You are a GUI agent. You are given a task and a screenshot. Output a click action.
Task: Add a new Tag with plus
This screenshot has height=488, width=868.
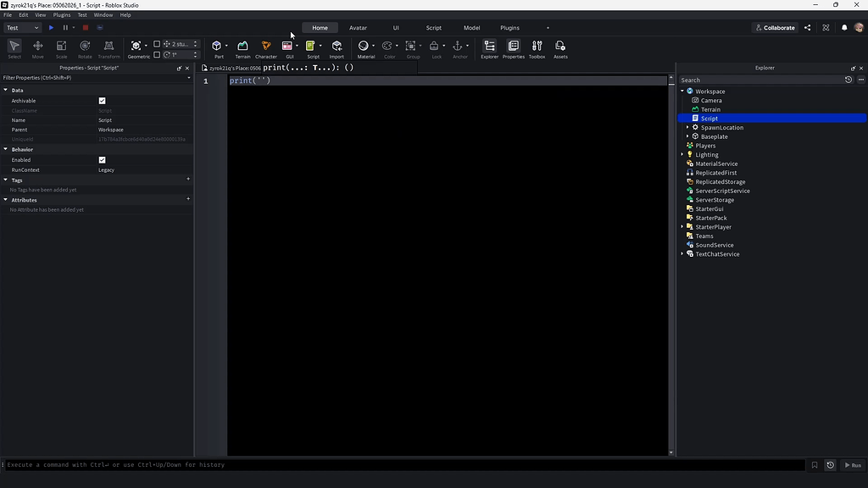(x=188, y=180)
